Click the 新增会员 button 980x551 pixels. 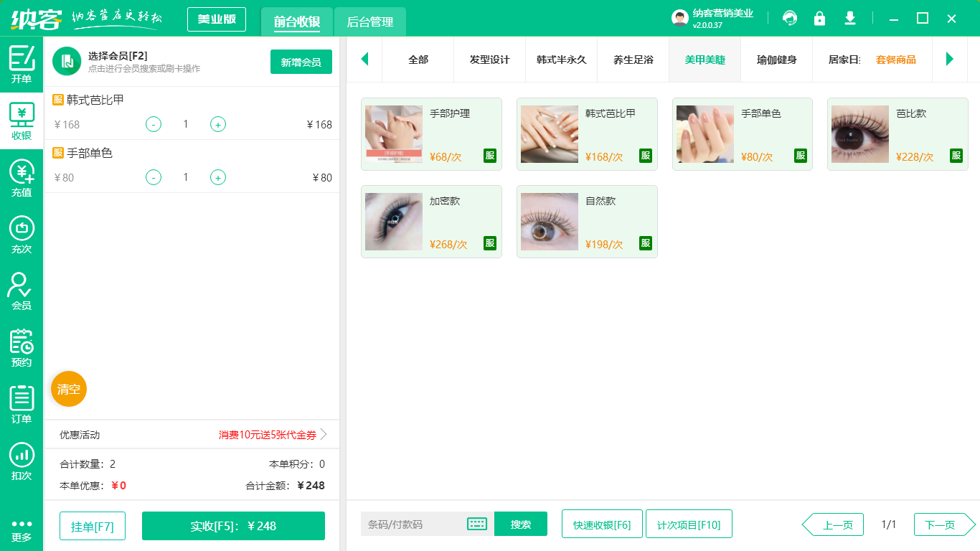coord(301,62)
